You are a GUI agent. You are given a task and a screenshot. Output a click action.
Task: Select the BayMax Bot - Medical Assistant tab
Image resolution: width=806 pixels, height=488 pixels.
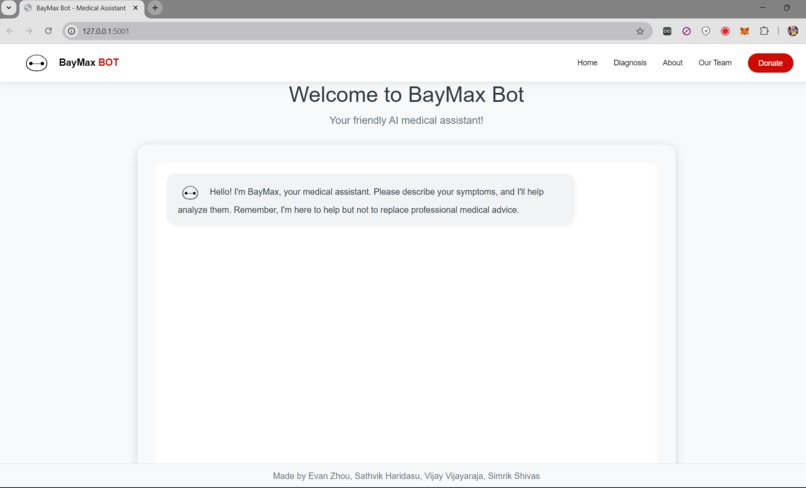coord(81,8)
